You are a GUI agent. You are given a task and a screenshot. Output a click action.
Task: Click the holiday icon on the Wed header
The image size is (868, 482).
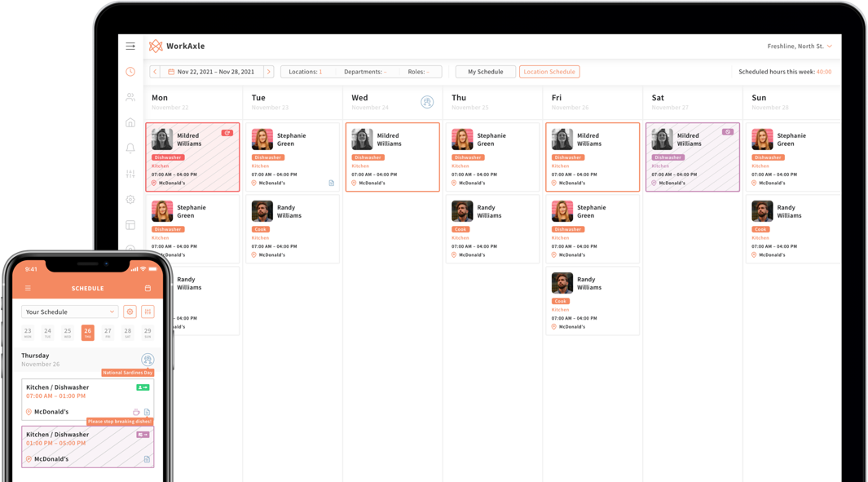pyautogui.click(x=427, y=102)
